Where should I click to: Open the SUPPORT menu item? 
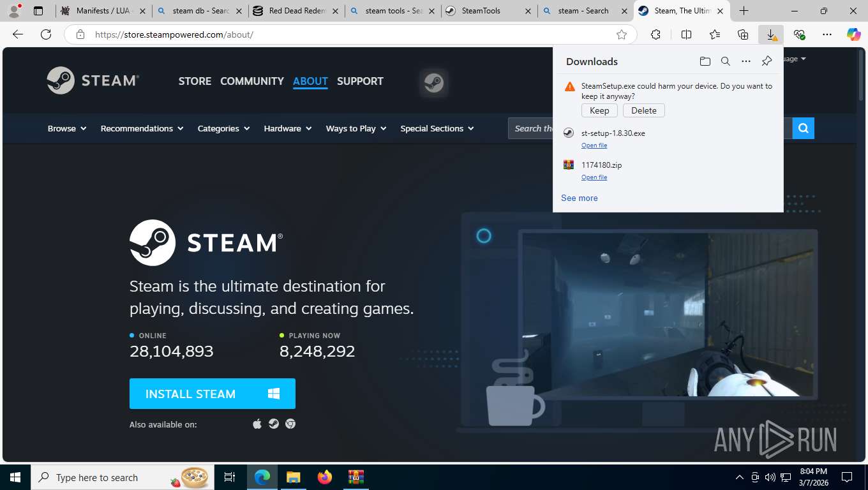[360, 81]
